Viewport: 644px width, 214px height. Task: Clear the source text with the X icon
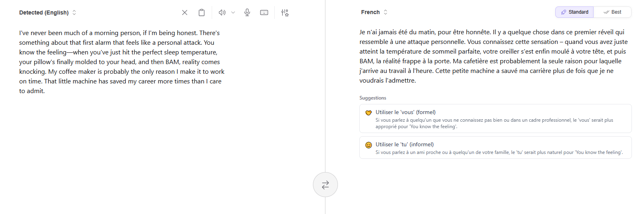[x=185, y=12]
